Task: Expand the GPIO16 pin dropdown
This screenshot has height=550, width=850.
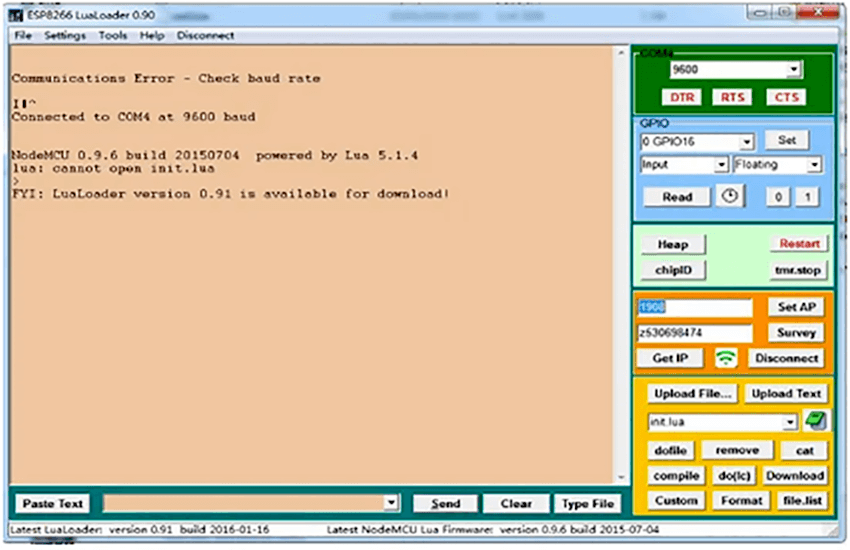Action: coord(746,142)
